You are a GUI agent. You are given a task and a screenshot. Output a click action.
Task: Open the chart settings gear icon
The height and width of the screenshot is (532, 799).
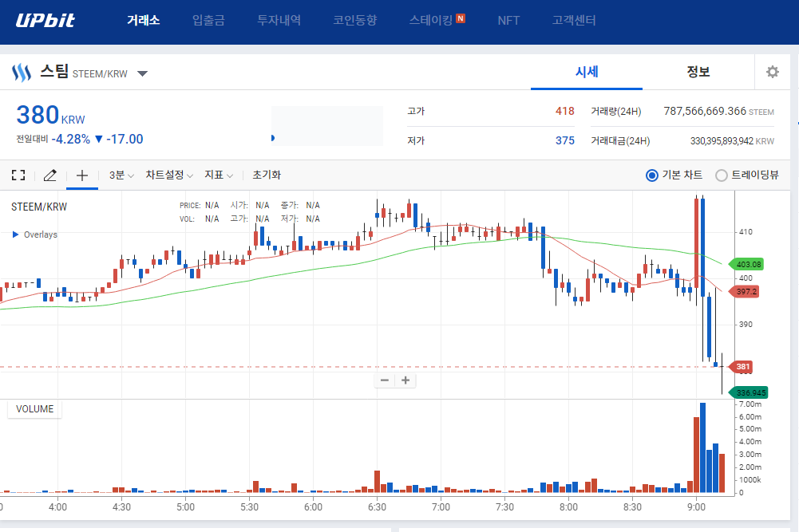tap(773, 72)
